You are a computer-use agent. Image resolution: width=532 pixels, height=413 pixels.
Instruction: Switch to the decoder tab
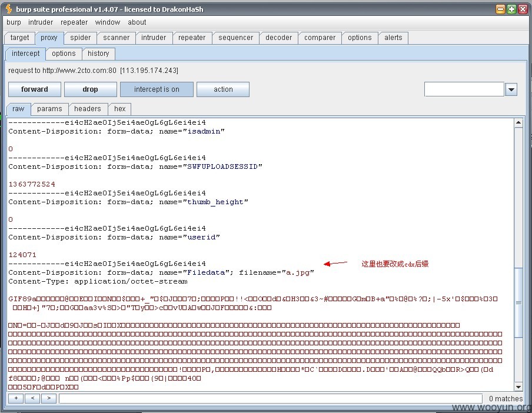pyautogui.click(x=278, y=38)
